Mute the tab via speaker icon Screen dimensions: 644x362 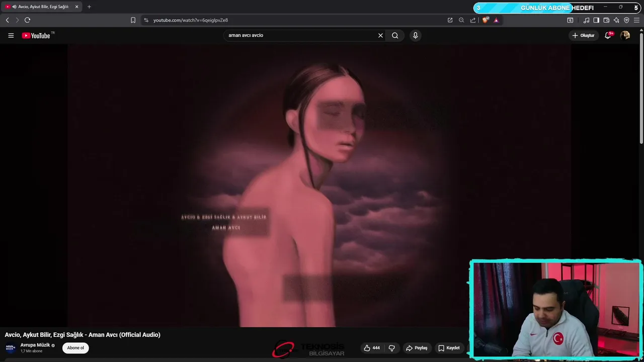14,7
